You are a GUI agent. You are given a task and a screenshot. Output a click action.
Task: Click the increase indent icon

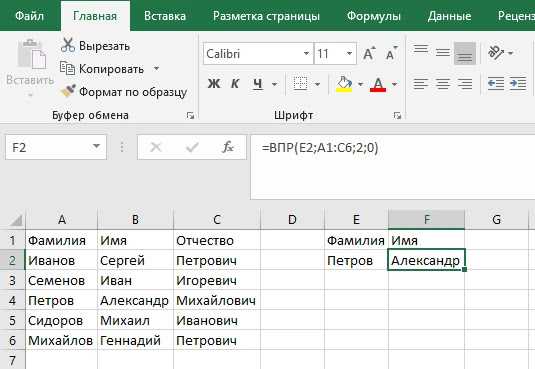tap(518, 84)
